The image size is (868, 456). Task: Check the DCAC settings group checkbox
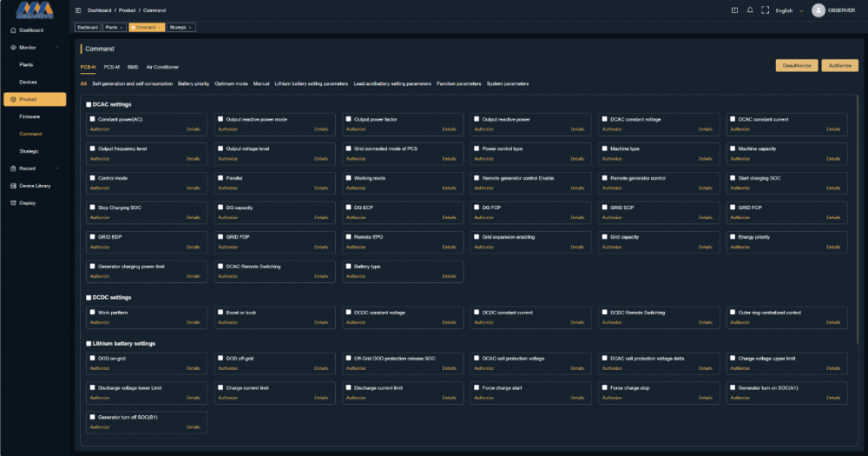pyautogui.click(x=89, y=104)
